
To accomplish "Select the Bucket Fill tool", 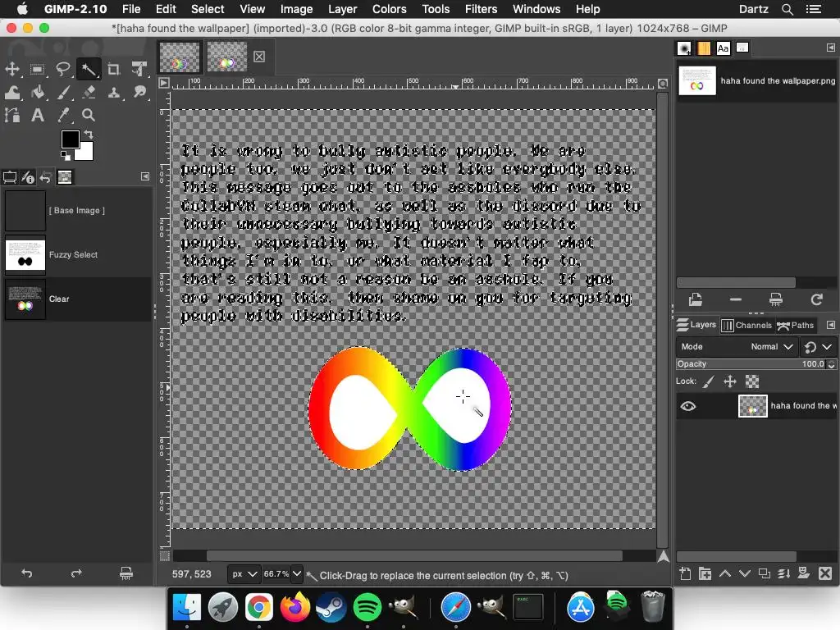I will [37, 92].
